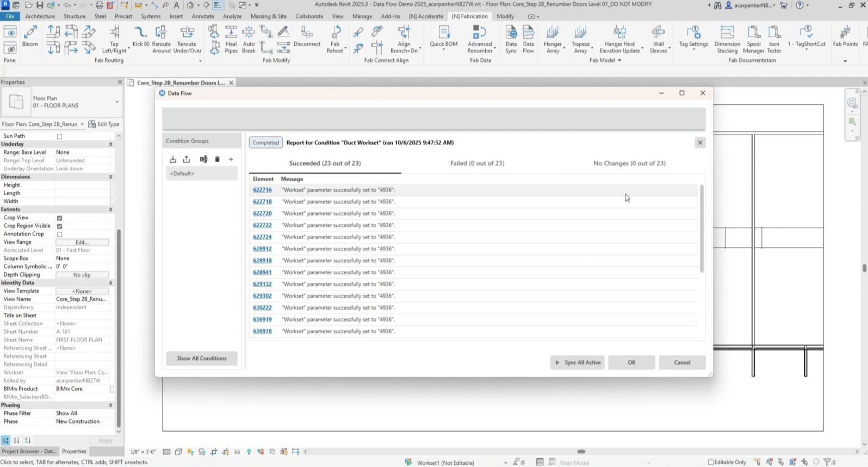Image resolution: width=868 pixels, height=467 pixels.
Task: Open the Project Browser panel tab
Action: coord(28,451)
